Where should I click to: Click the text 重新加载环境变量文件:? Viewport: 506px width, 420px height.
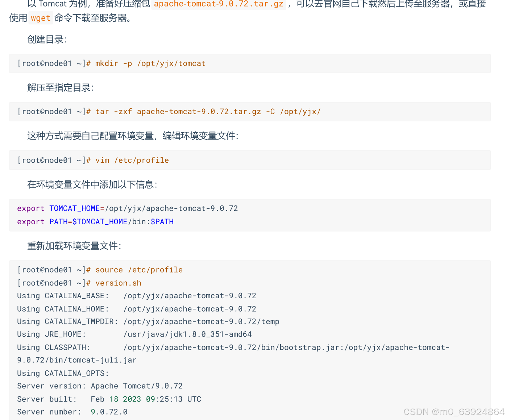74,246
